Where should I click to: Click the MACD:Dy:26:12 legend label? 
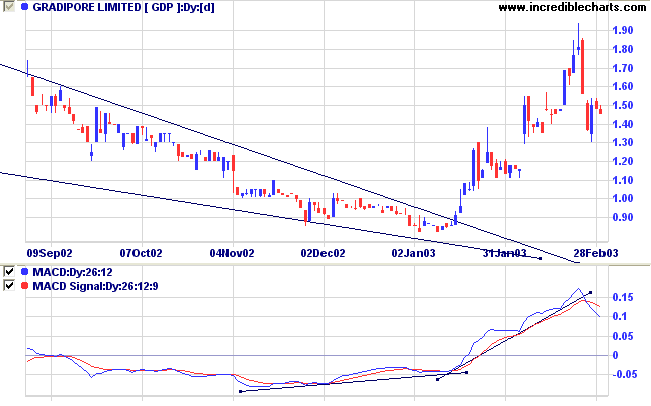point(72,272)
